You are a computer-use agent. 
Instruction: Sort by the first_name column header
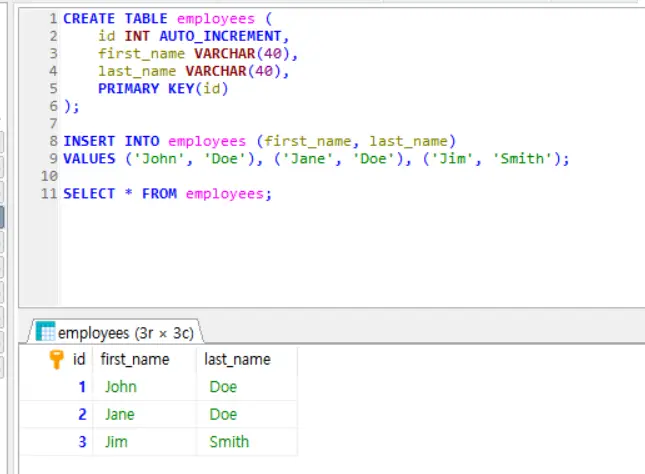click(x=135, y=360)
